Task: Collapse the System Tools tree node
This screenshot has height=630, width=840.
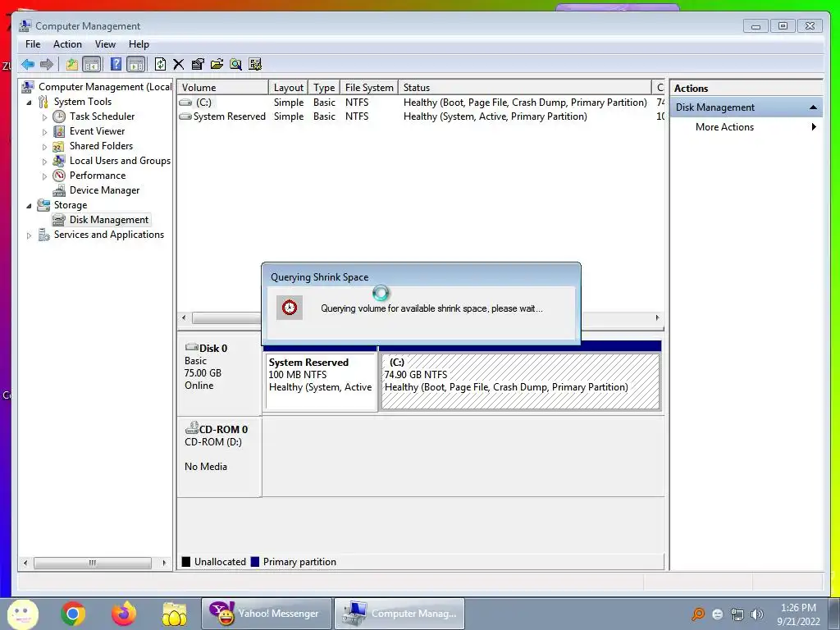Action: tap(29, 102)
